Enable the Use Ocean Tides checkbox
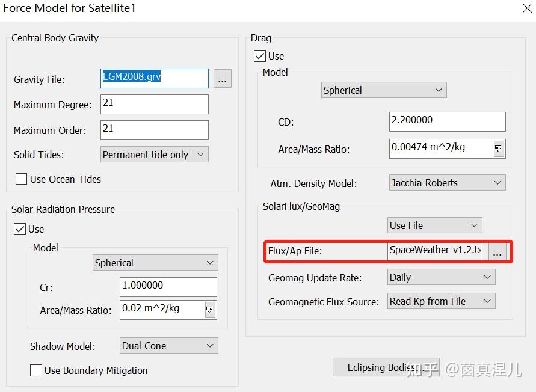 point(22,179)
